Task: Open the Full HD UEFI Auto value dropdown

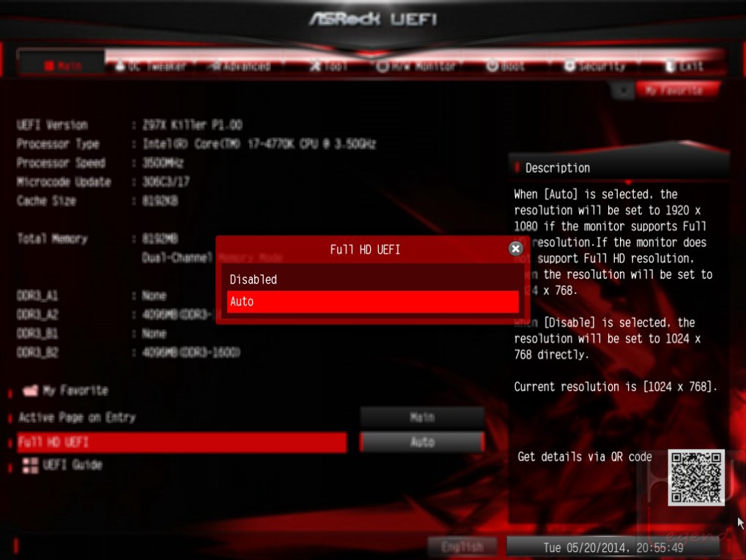Action: tap(422, 442)
